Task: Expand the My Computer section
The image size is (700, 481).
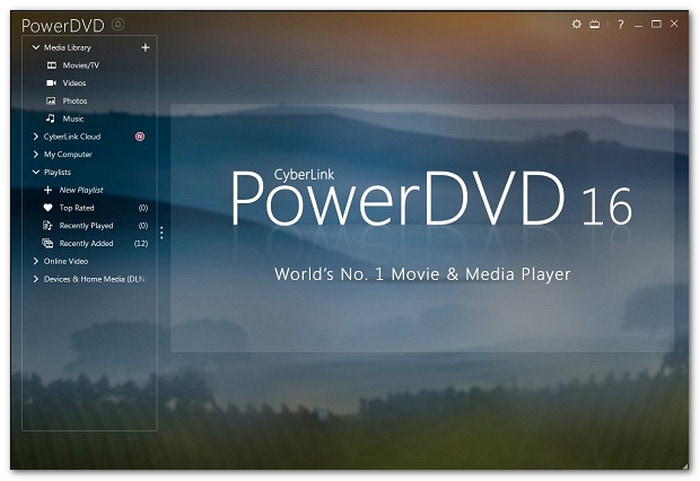Action: (36, 154)
